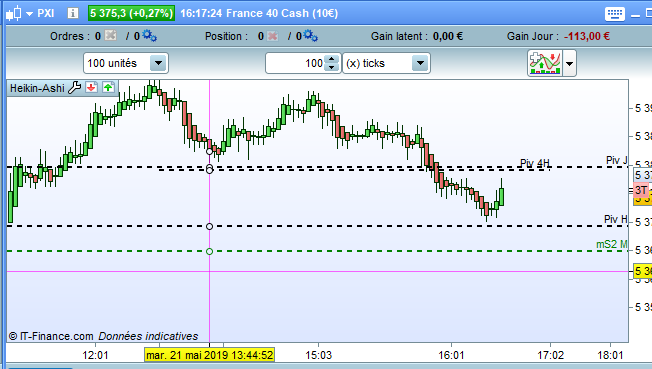Click the France 40 Cash (10€) title
The image size is (652, 369).
tap(282, 13)
